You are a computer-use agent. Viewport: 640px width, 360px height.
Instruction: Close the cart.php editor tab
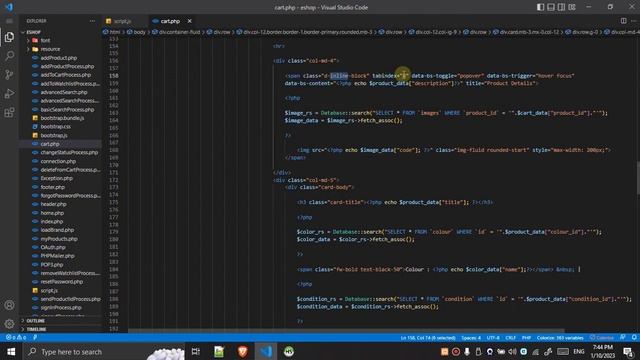click(x=189, y=21)
